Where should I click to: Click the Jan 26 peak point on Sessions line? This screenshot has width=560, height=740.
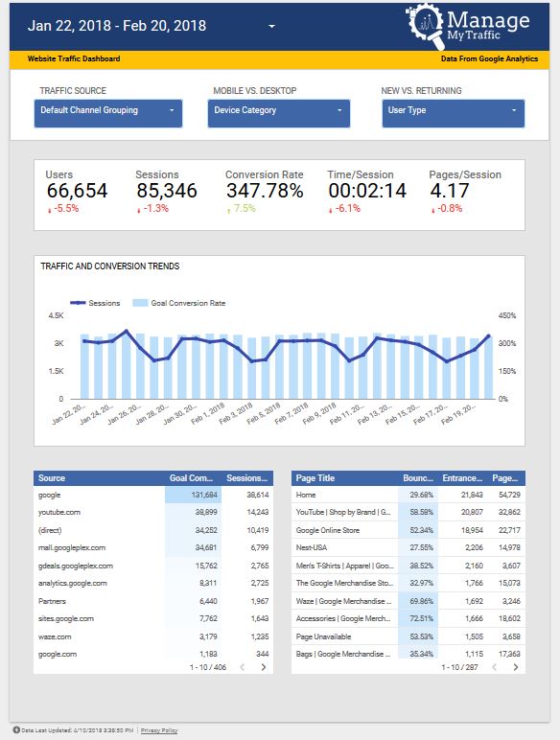click(x=126, y=332)
